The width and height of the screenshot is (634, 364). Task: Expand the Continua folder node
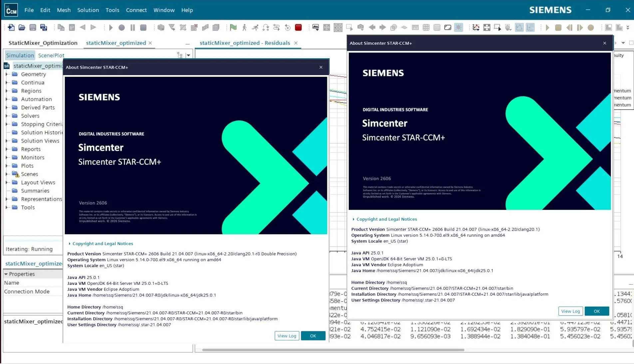pyautogui.click(x=7, y=82)
